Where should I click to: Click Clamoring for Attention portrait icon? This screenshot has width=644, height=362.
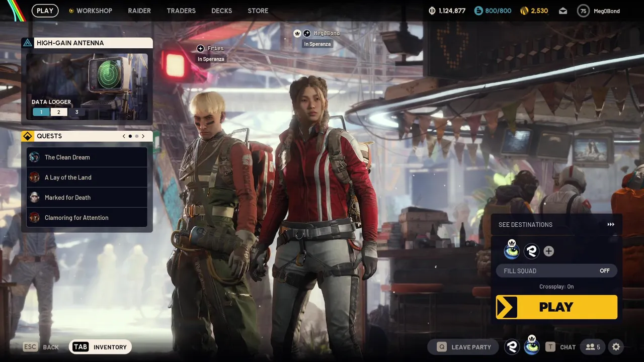coord(34,217)
